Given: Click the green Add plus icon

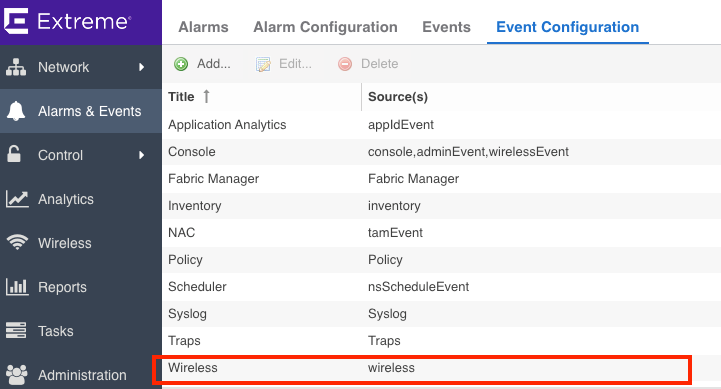Looking at the screenshot, I should click(181, 64).
